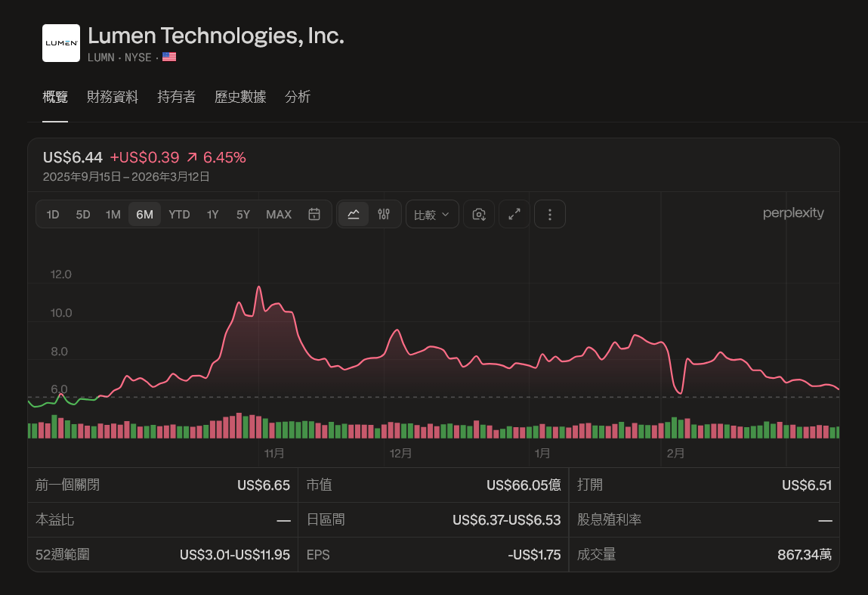The width and height of the screenshot is (868, 595).
Task: Switch to the 財務資料 tab
Action: click(x=113, y=97)
